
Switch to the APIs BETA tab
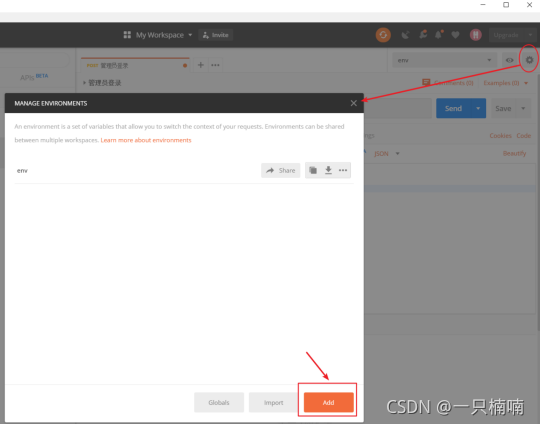(34, 77)
